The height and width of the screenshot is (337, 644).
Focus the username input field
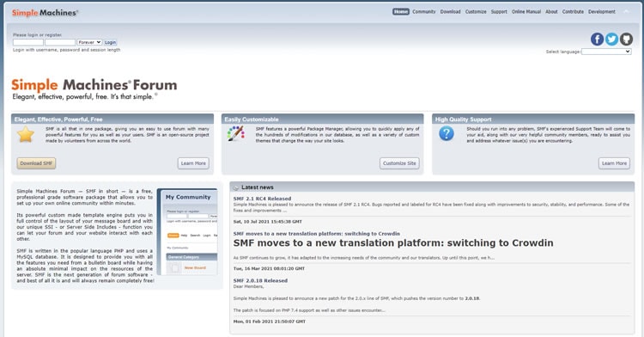[x=28, y=42]
